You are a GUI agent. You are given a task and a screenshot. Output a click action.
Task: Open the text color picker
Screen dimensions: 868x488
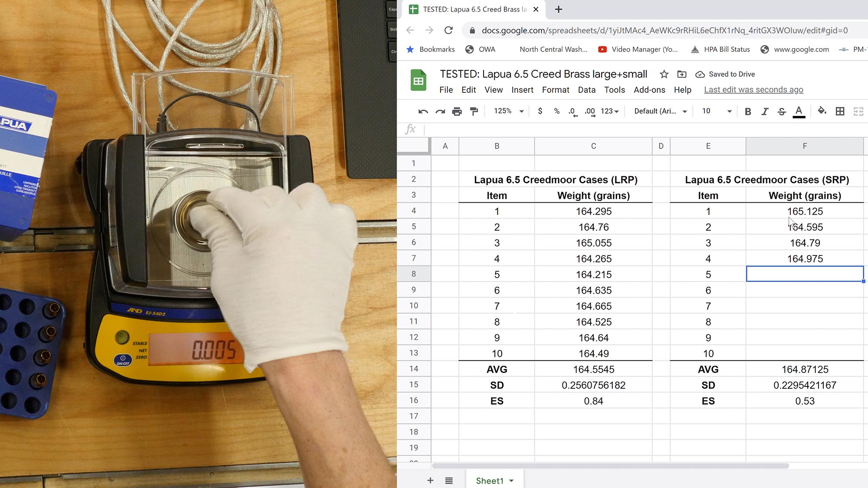799,111
